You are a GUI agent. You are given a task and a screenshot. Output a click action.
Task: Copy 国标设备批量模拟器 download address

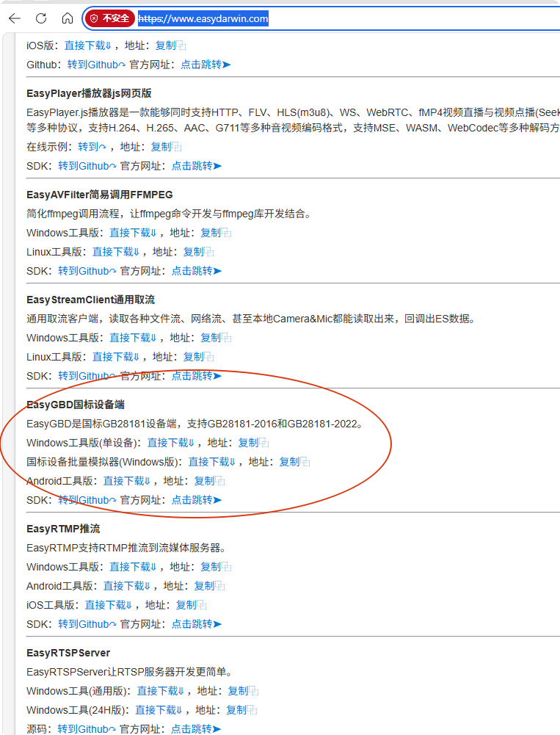(x=295, y=462)
